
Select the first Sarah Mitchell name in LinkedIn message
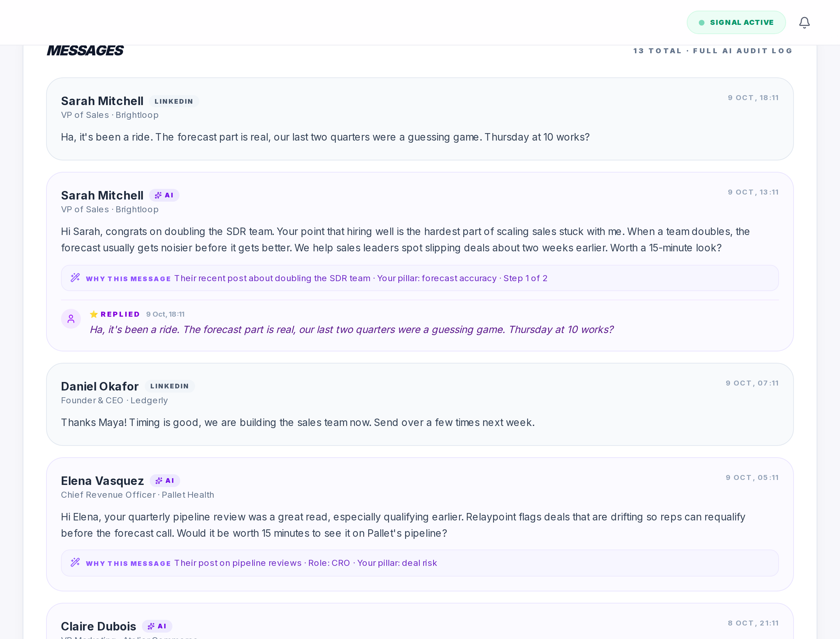point(102,101)
